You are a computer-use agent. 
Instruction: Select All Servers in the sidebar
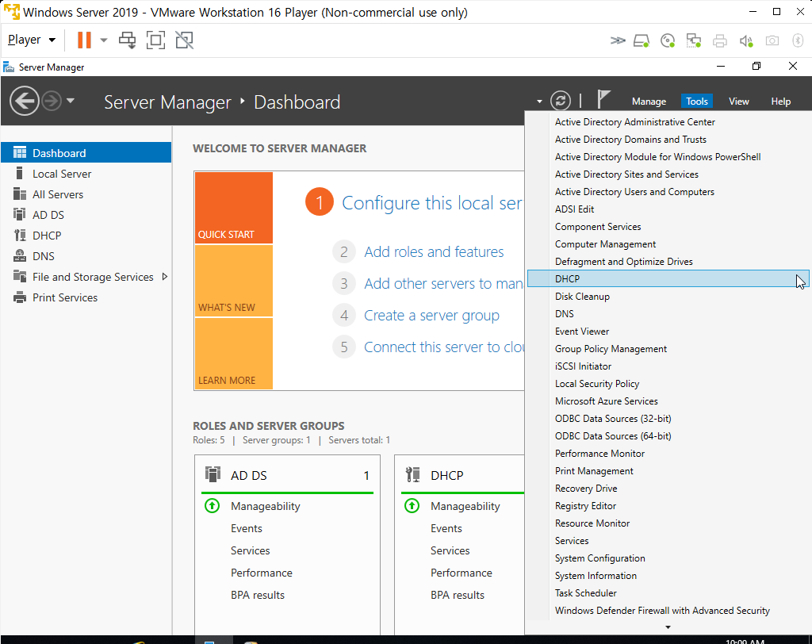86,194
